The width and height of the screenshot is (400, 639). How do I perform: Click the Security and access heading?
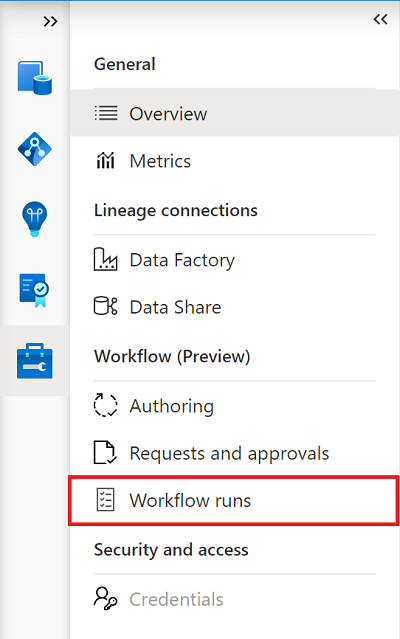point(171,550)
